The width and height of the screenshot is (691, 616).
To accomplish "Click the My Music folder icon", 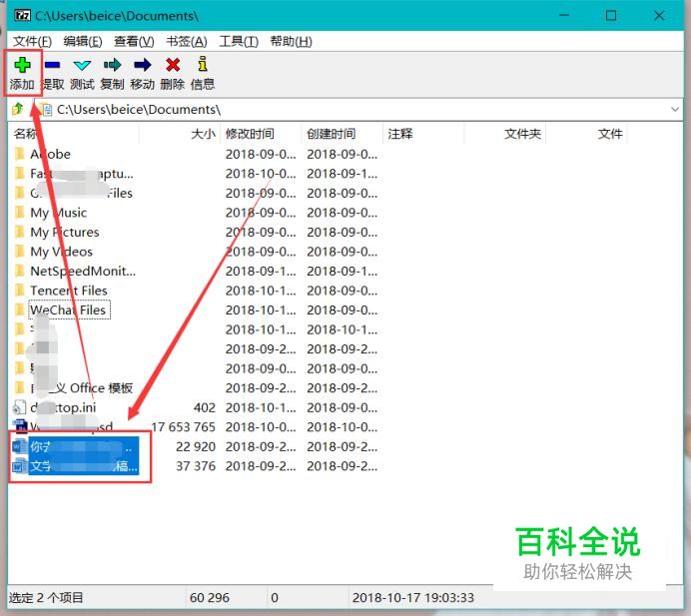I will pos(20,213).
